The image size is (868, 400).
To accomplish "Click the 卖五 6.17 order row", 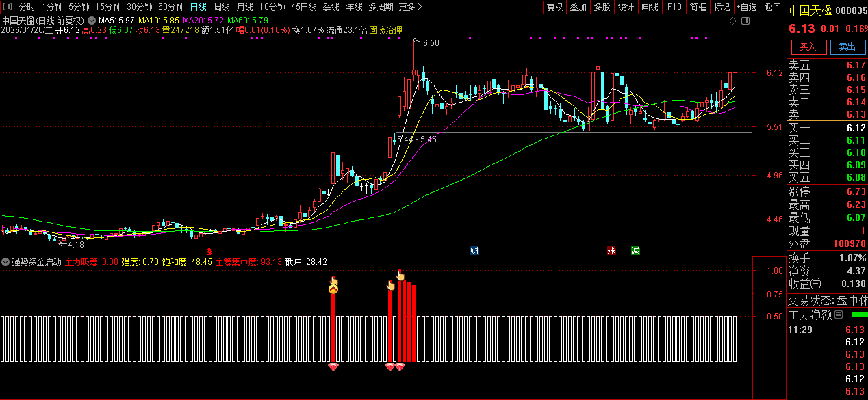I will pos(827,66).
